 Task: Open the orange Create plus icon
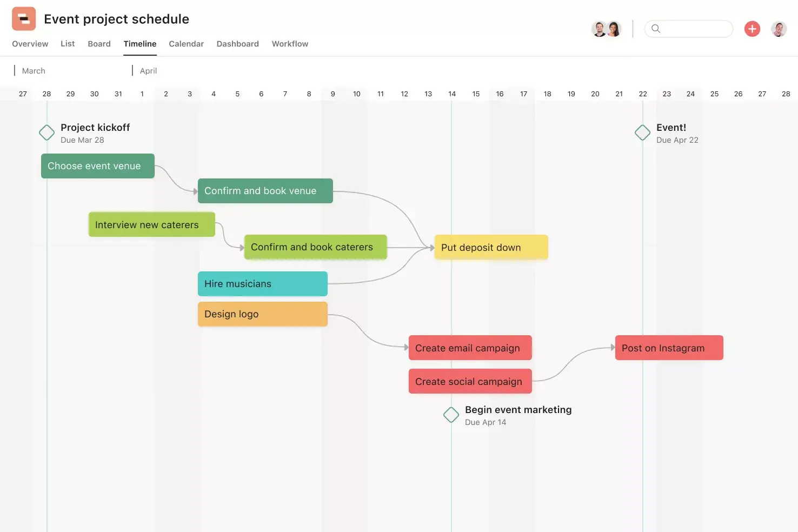click(x=752, y=29)
